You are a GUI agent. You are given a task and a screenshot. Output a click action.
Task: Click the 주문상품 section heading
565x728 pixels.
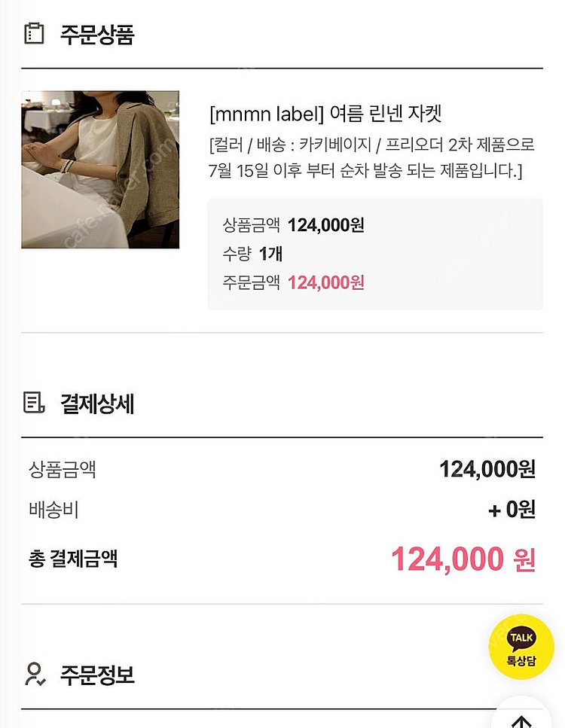96,35
